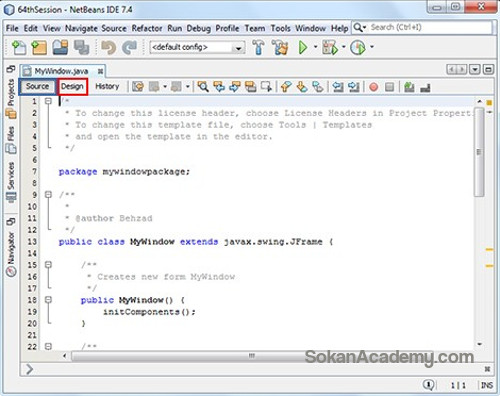500x396 pixels.
Task: Click the Debug Project icon
Action: click(x=330, y=47)
